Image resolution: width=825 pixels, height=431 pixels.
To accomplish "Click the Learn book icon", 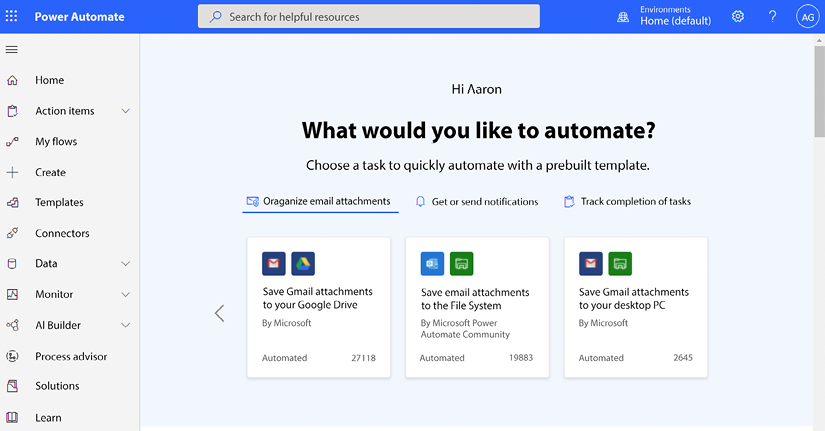I will pyautogui.click(x=12, y=417).
